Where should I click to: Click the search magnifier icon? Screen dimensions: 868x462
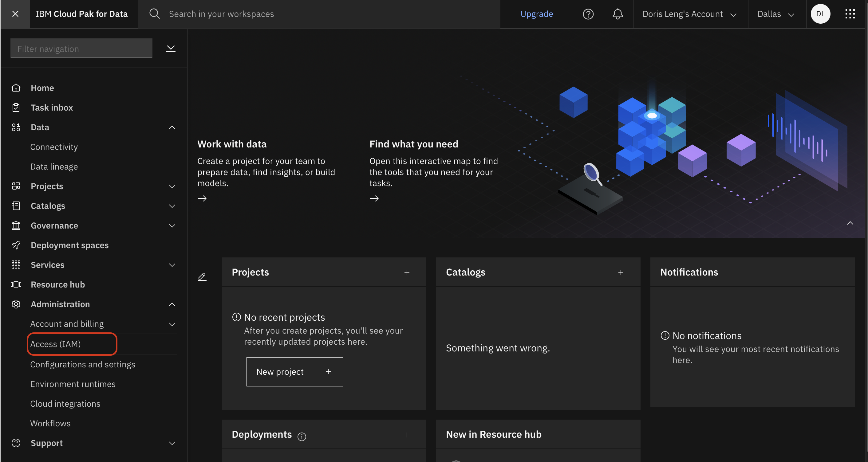pyautogui.click(x=154, y=14)
